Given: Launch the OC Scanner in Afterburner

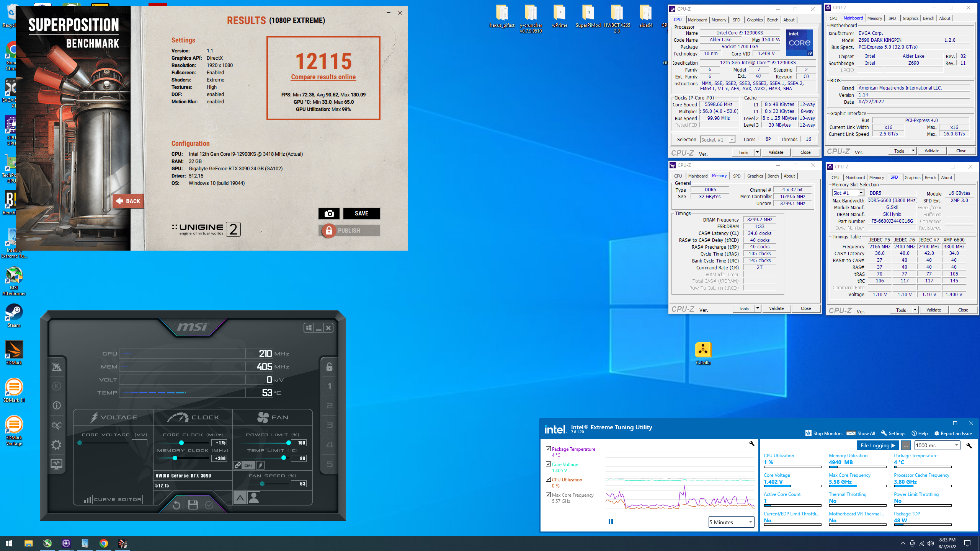Looking at the screenshot, I should pyautogui.click(x=57, y=425).
